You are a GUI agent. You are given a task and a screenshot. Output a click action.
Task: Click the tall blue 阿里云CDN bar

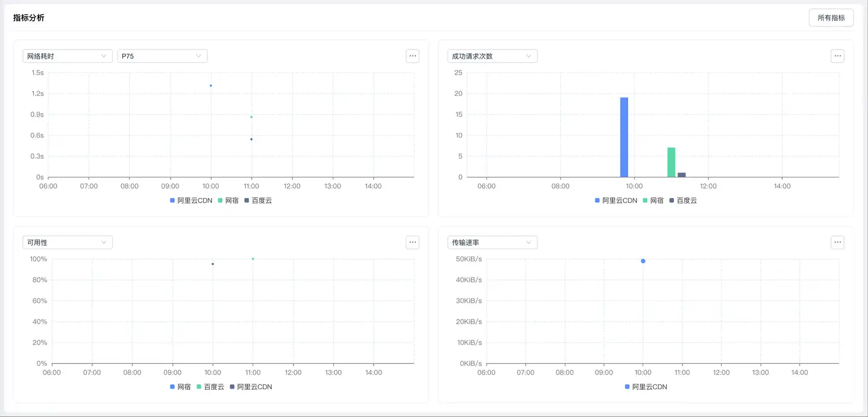click(x=624, y=137)
